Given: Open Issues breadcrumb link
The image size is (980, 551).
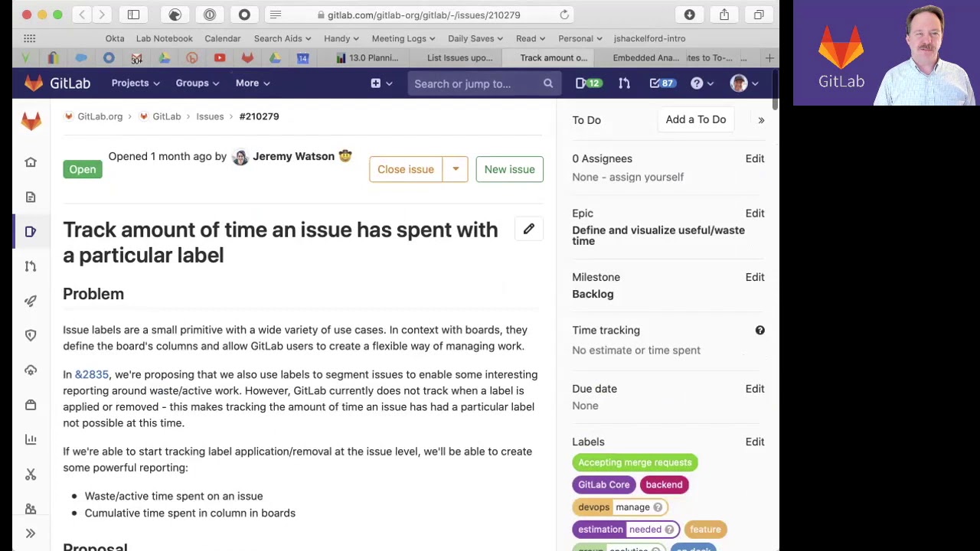Looking at the screenshot, I should coord(210,116).
